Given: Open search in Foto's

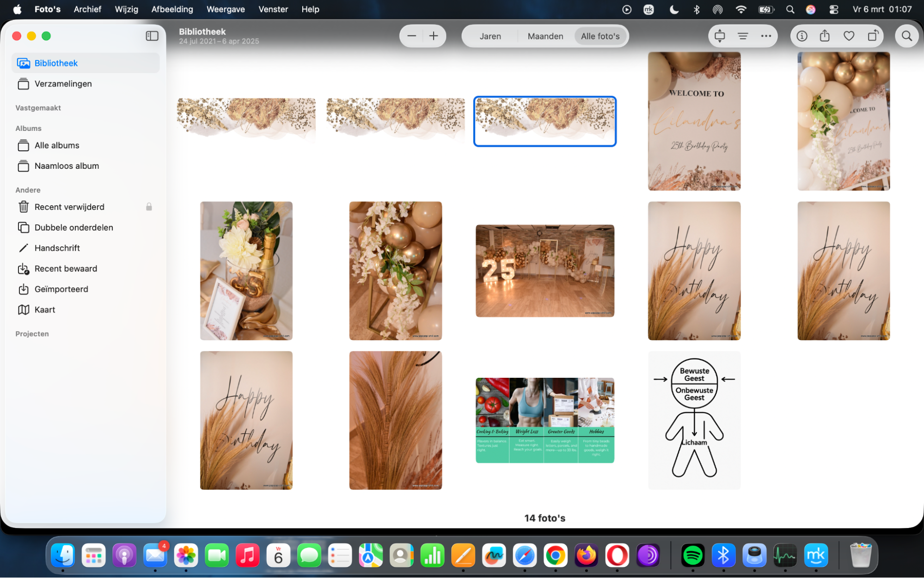Looking at the screenshot, I should (x=907, y=36).
